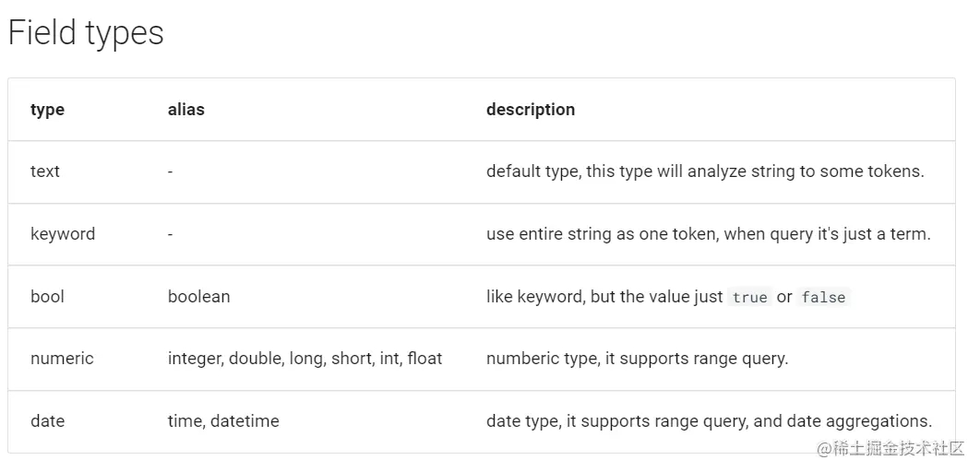Click the keyword description about one token
The height and width of the screenshot is (472, 980).
pos(709,233)
